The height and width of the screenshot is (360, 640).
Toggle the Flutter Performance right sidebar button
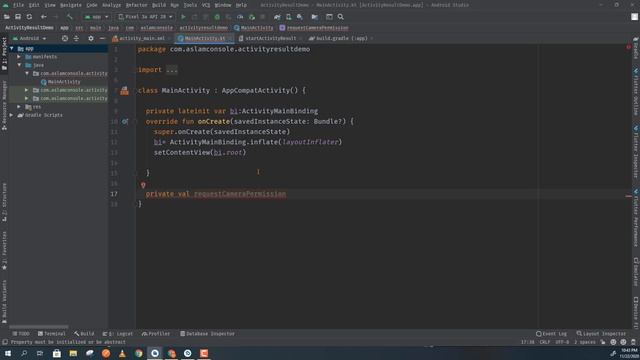click(636, 218)
